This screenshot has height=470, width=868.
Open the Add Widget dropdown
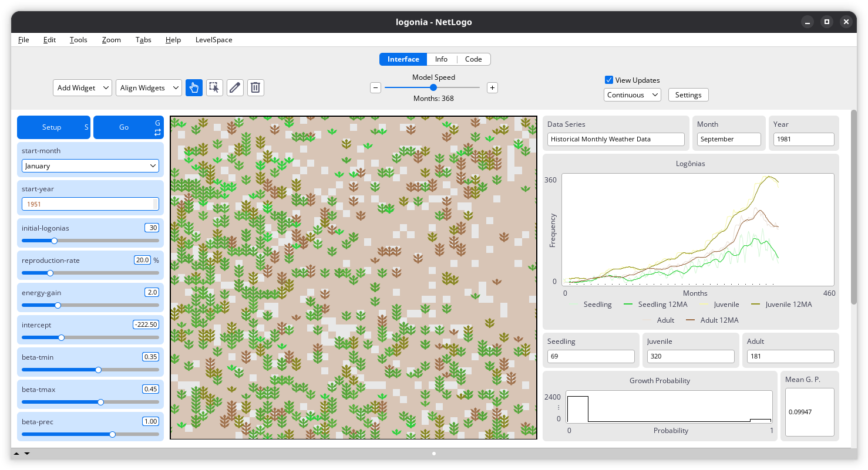(82, 88)
